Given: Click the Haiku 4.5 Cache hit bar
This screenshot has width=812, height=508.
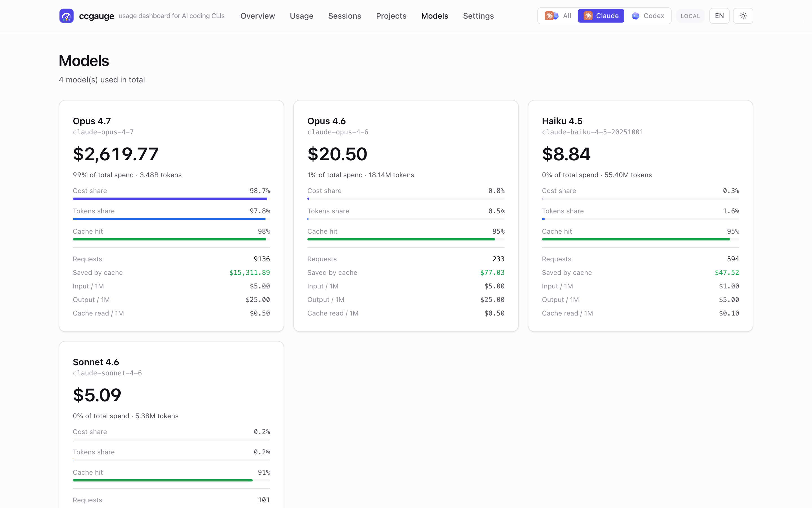Looking at the screenshot, I should (x=640, y=239).
